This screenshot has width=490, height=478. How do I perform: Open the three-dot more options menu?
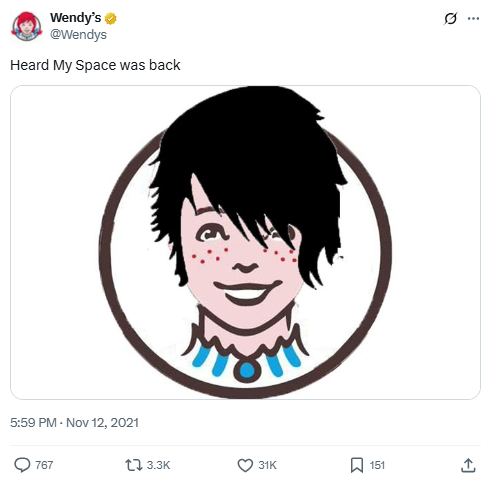(473, 19)
